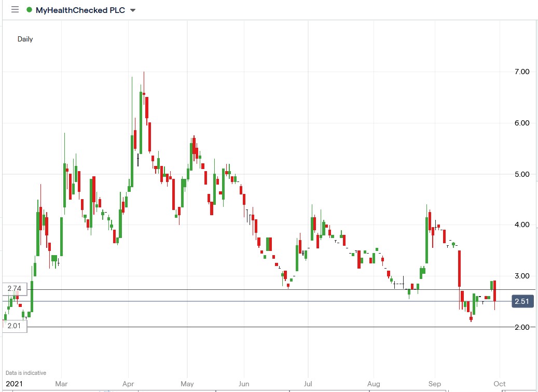538x392 pixels.
Task: Click the 2.51 current price tag
Action: click(x=523, y=301)
